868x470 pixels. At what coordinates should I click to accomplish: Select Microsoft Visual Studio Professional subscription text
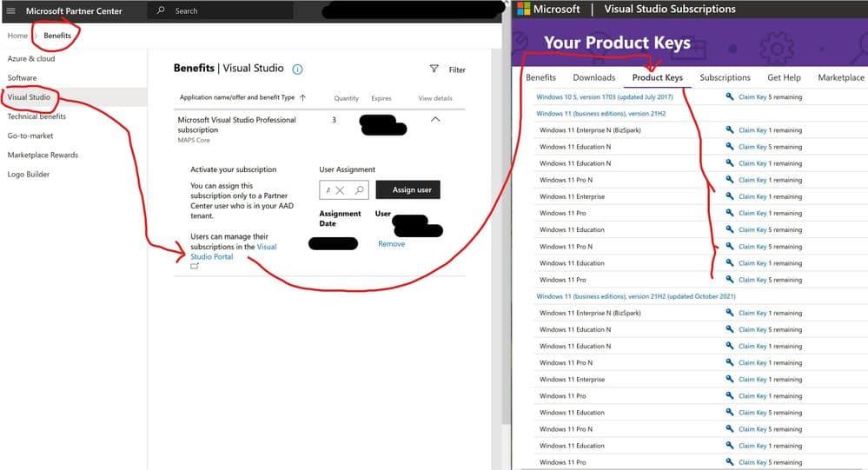click(237, 124)
